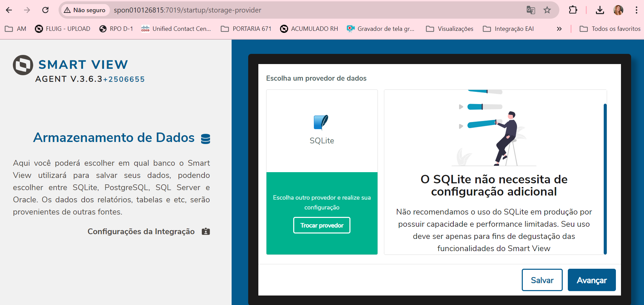Open the Gravador de tela bookmark

point(381,29)
